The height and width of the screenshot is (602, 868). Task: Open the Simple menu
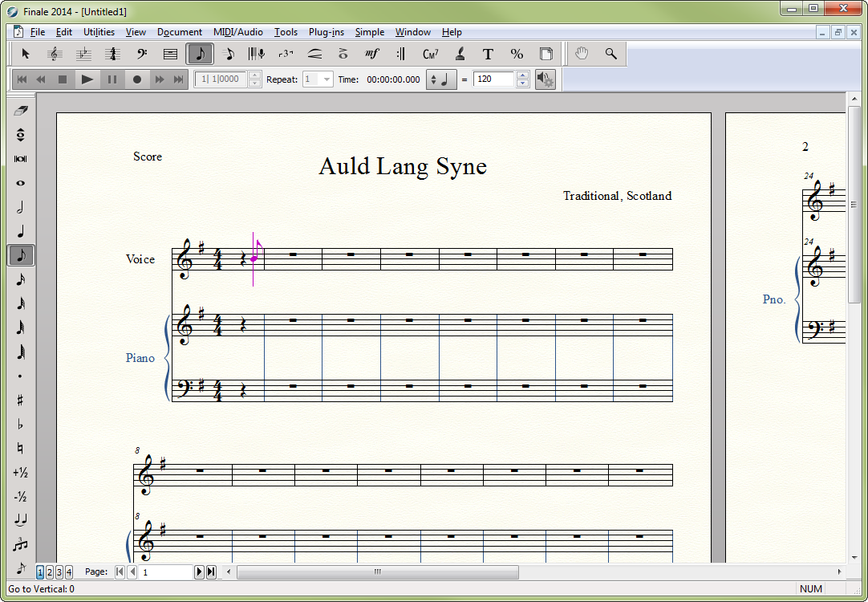point(370,32)
